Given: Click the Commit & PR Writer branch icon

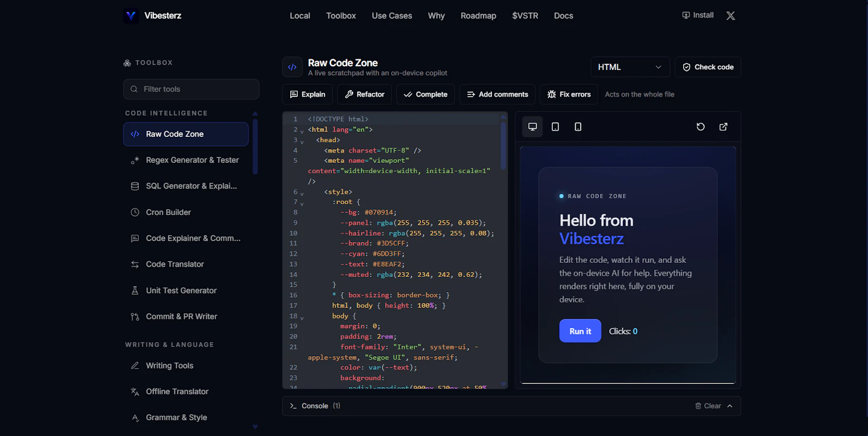Looking at the screenshot, I should click(x=135, y=317).
